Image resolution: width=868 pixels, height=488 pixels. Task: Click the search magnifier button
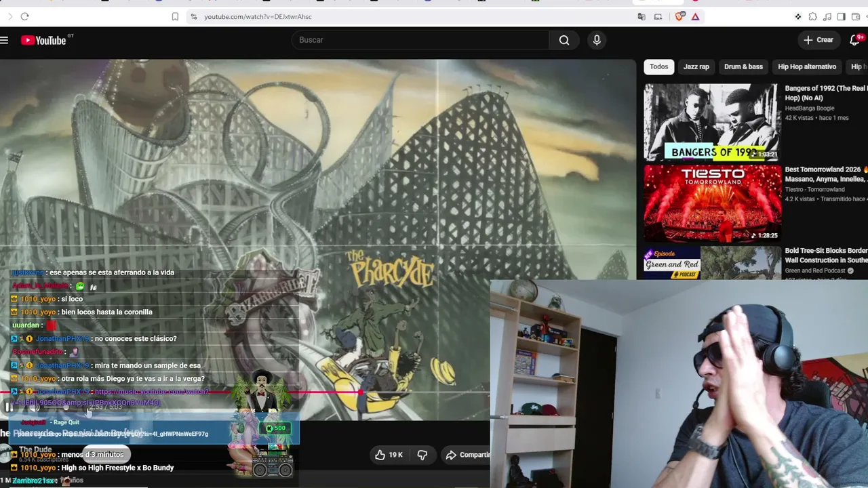564,40
